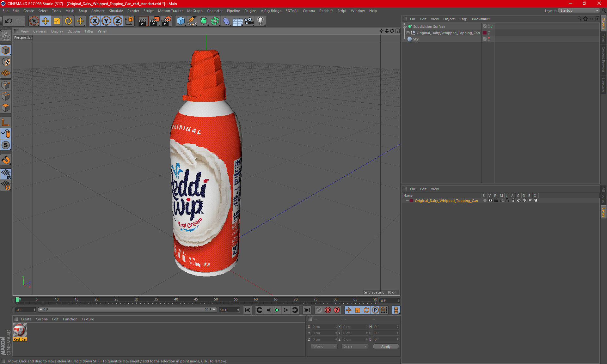Activate the Move tool in top toolbar
Screen dimensions: 607x364
(x=46, y=21)
